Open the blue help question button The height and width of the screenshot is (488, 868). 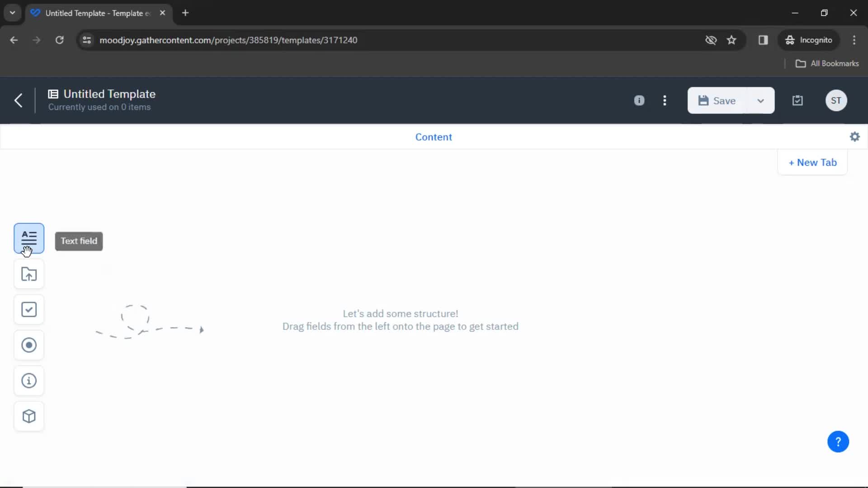point(838,441)
